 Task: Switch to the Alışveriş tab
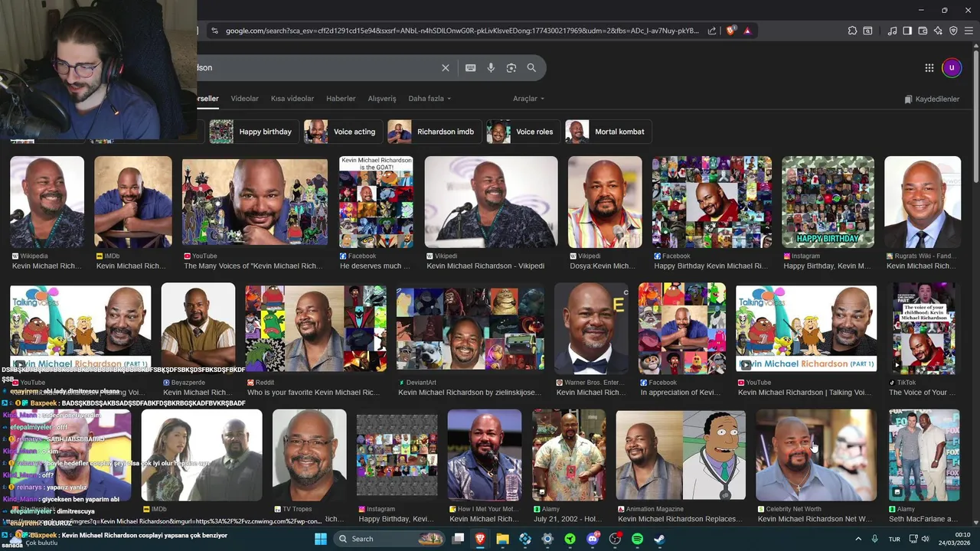tap(382, 99)
